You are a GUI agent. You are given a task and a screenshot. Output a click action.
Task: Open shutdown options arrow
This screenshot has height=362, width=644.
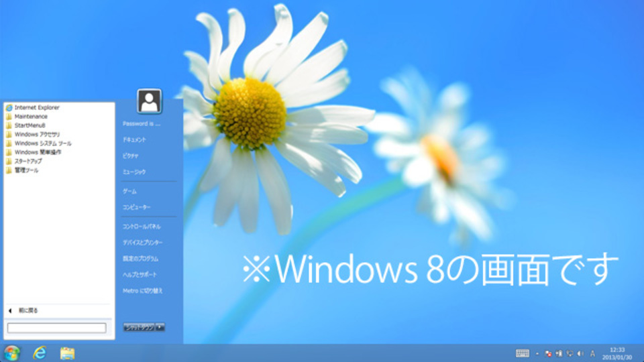160,327
